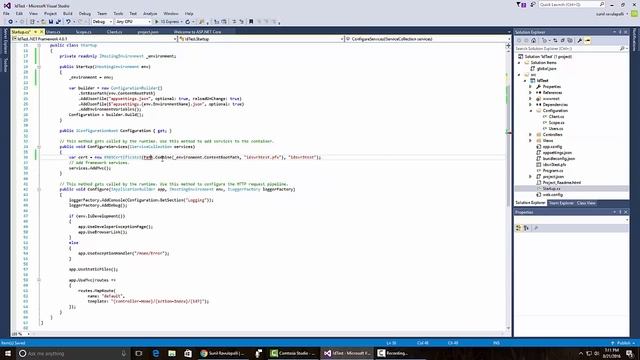Switch to Welcome to ASP.NET Core tab
The height and width of the screenshot is (360, 640).
tap(198, 32)
